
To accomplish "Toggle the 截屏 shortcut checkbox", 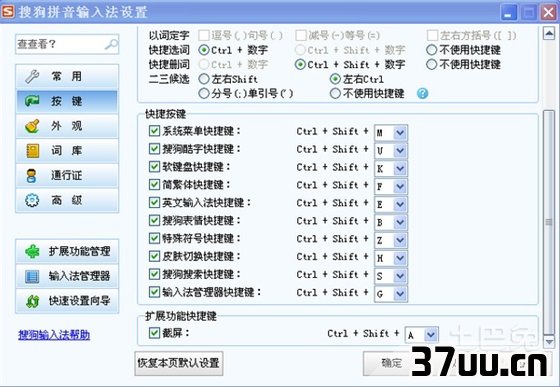I will click(154, 333).
